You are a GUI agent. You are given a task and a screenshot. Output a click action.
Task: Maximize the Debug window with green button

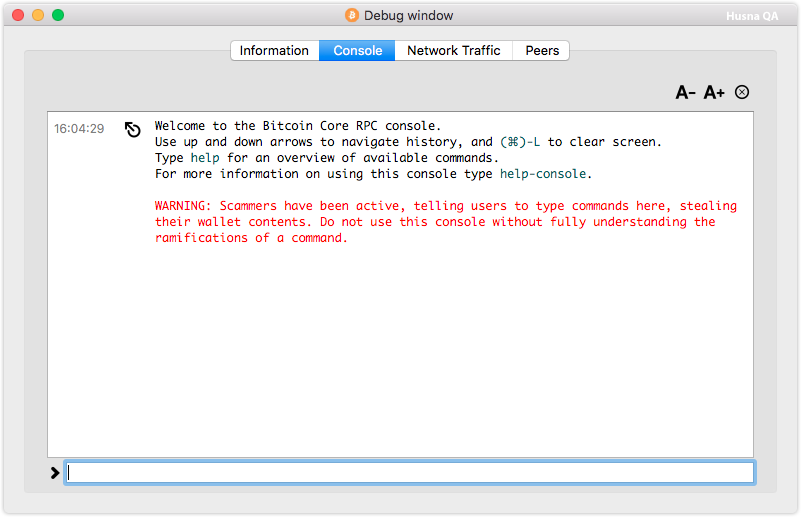tap(58, 15)
